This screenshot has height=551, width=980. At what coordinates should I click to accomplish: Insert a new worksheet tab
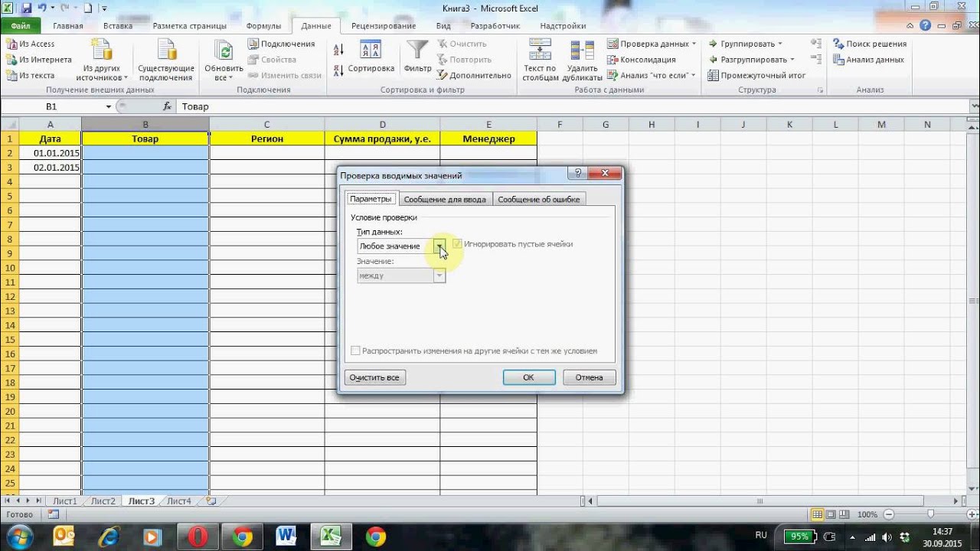point(211,501)
